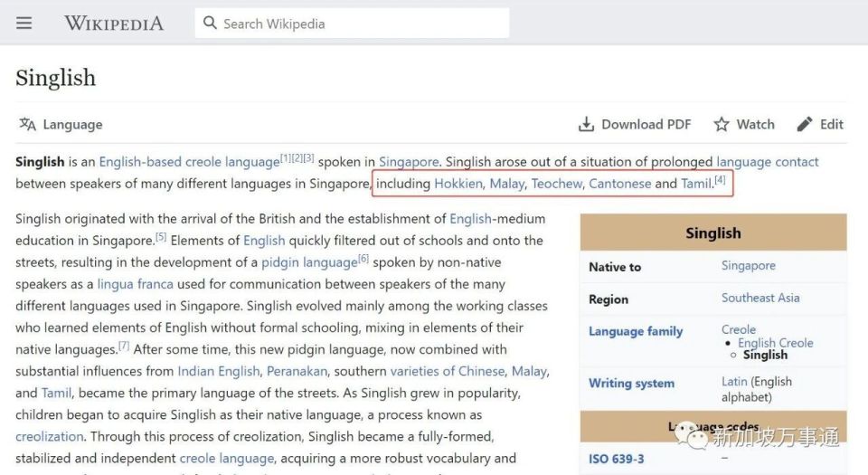Click the Singlish page title heading
This screenshot has height=475, width=868.
tap(55, 78)
